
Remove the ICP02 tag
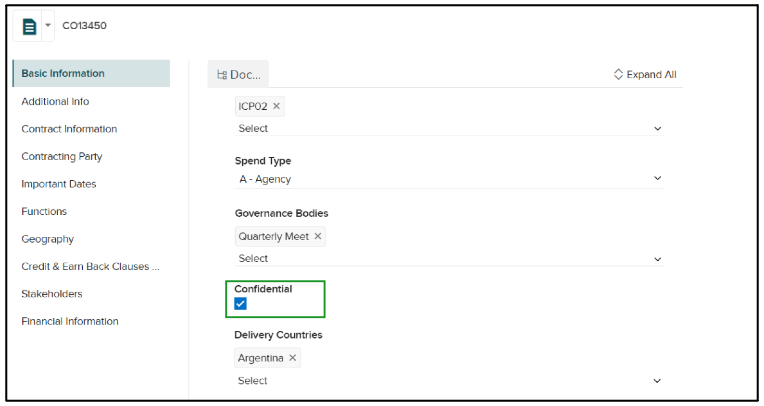pos(276,106)
